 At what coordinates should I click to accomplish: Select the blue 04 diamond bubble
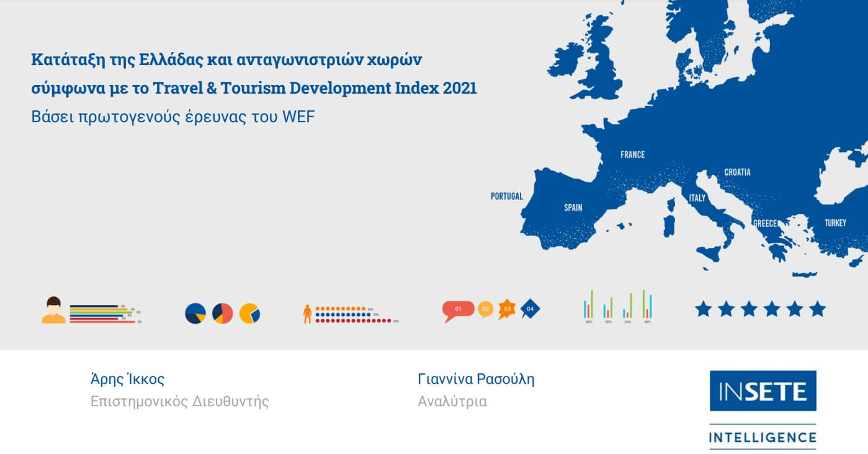point(530,308)
